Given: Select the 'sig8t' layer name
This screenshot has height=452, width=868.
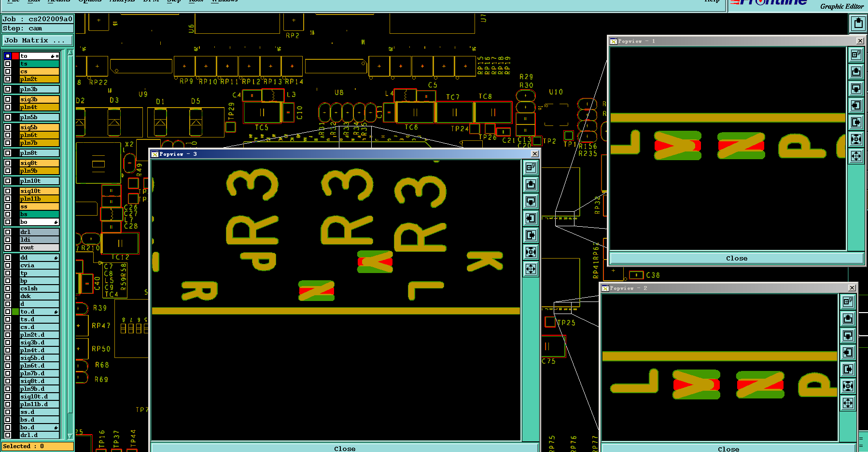Looking at the screenshot, I should click(x=39, y=163).
